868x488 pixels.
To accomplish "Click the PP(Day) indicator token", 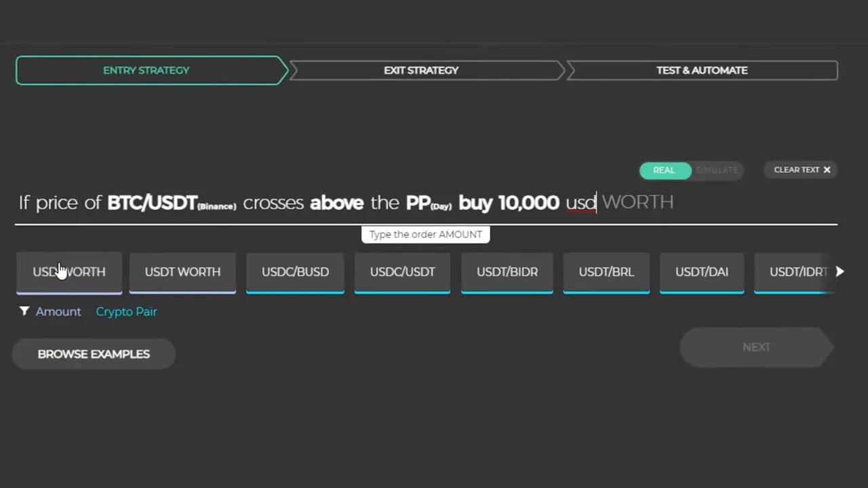I will click(x=428, y=202).
